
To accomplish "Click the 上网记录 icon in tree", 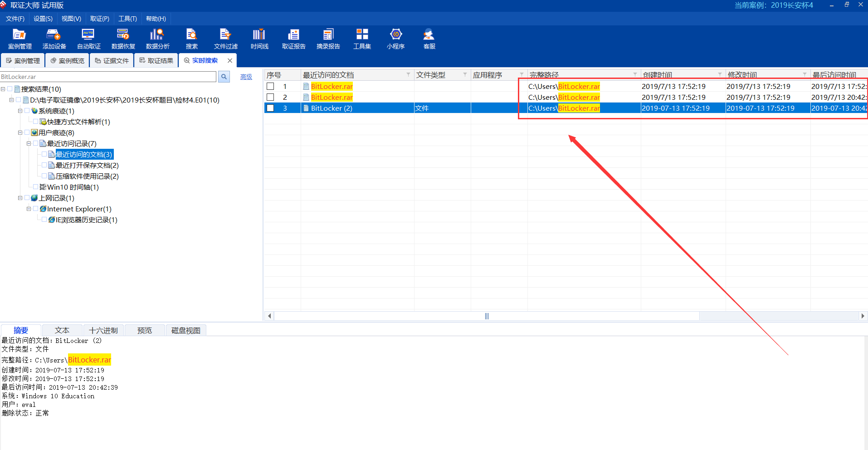I will [34, 198].
